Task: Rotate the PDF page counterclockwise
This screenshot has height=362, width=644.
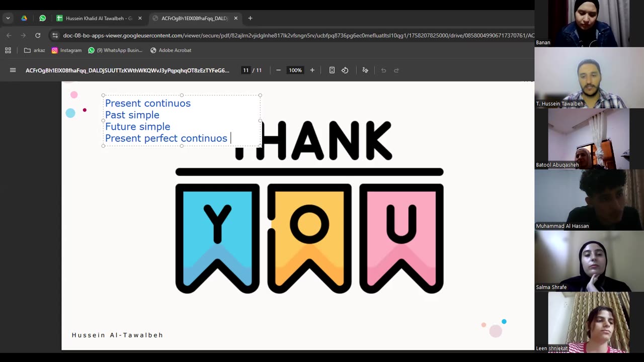Action: click(345, 70)
